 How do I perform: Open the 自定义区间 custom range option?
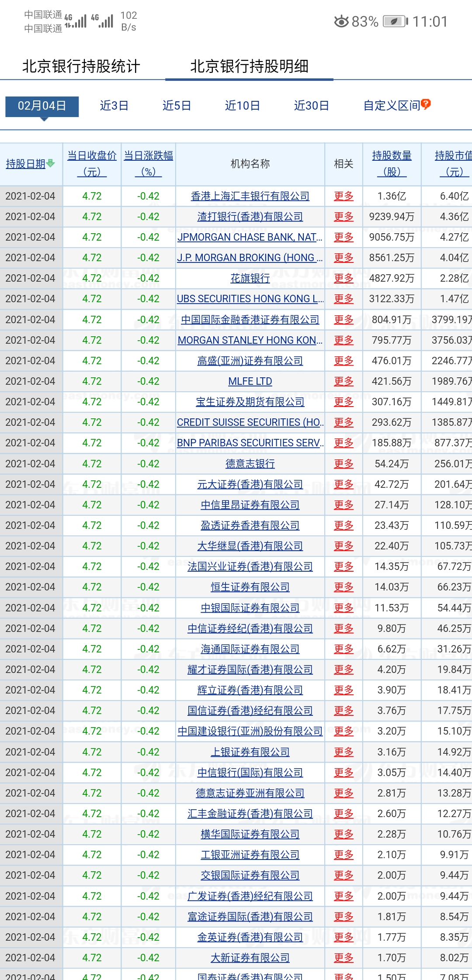point(392,106)
